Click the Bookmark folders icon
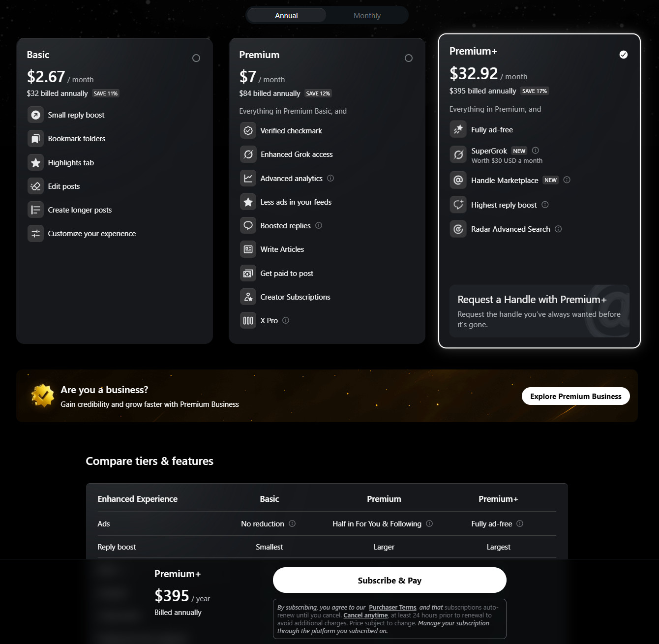This screenshot has width=659, height=644. (x=36, y=139)
